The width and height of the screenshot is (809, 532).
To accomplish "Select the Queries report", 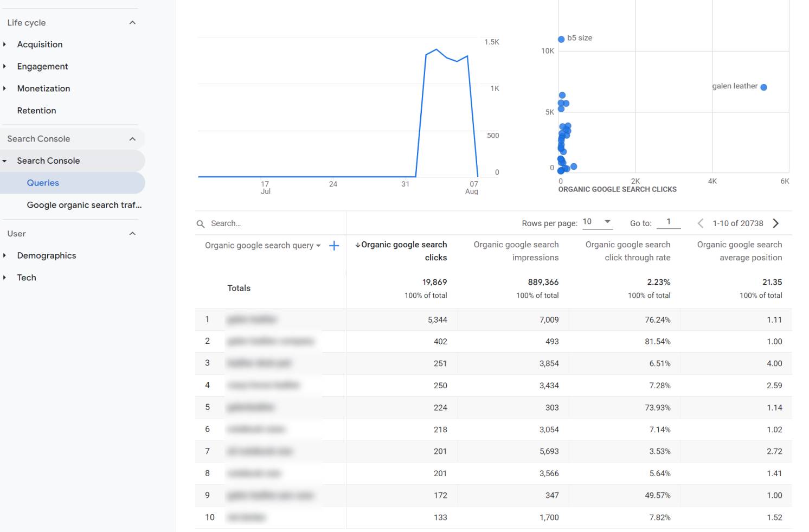I will pyautogui.click(x=43, y=183).
